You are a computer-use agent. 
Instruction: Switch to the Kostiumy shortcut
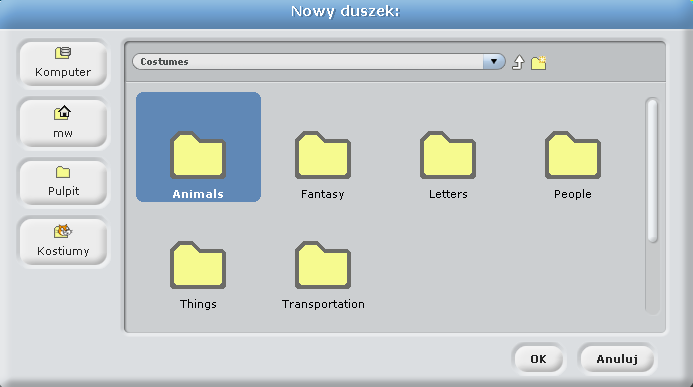pyautogui.click(x=63, y=242)
